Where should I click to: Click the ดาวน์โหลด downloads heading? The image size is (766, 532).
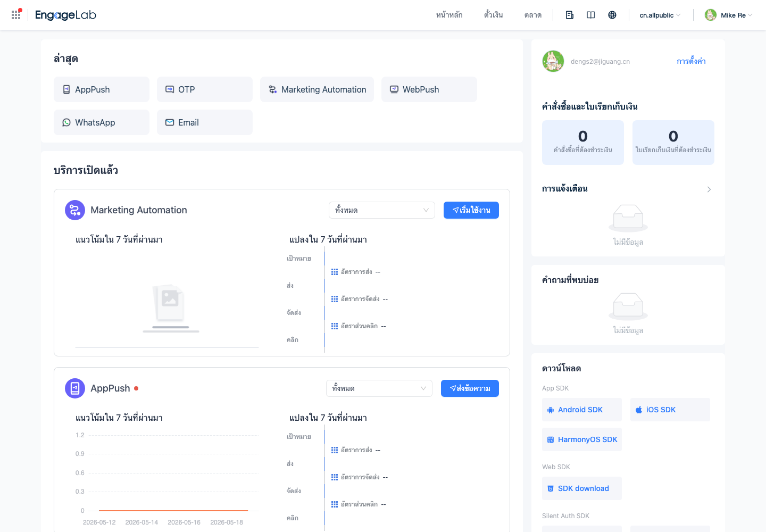click(562, 368)
